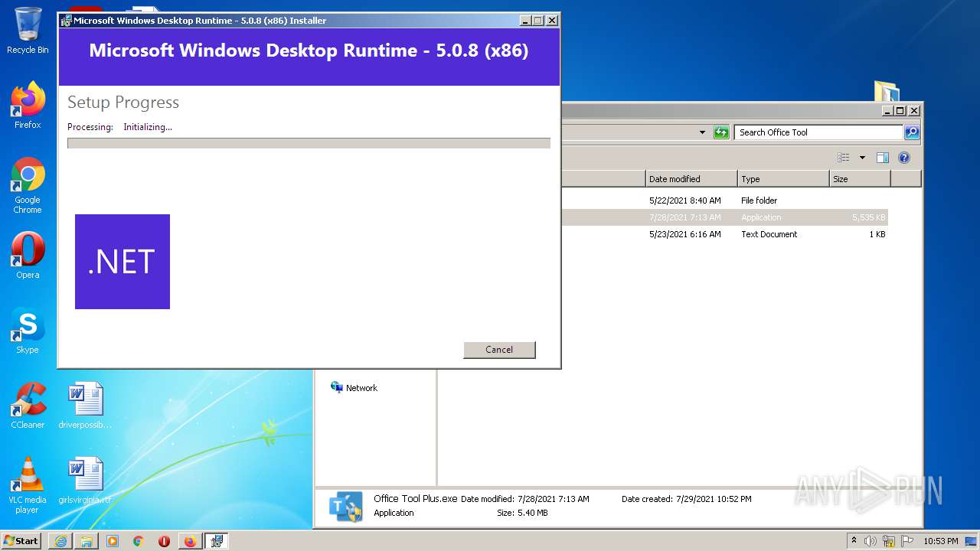Image resolution: width=980 pixels, height=551 pixels.
Task: Minimize the .NET installer window
Action: pos(524,21)
